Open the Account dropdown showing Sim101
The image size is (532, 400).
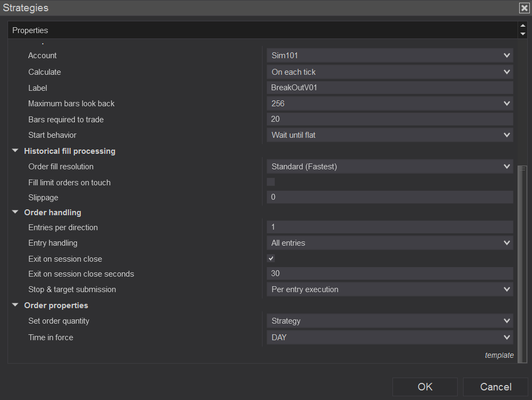coord(390,56)
